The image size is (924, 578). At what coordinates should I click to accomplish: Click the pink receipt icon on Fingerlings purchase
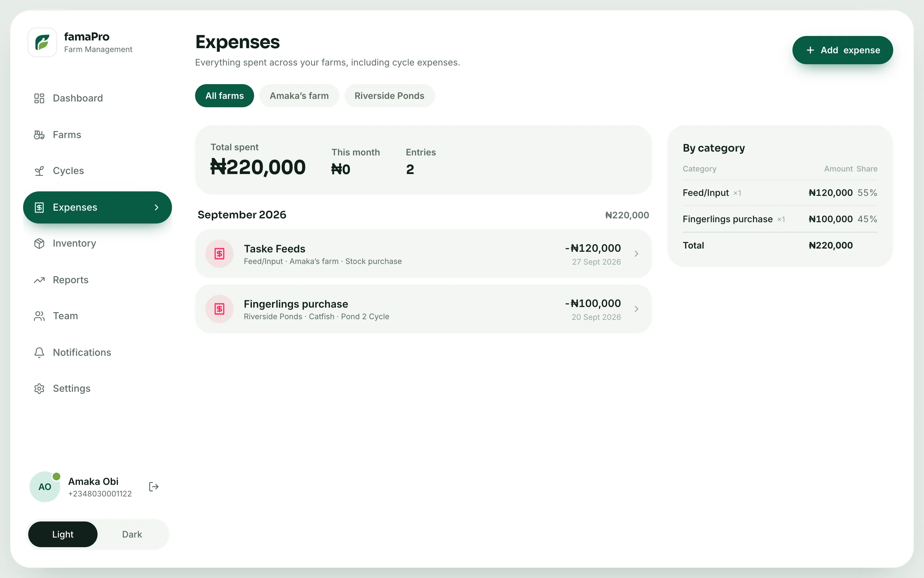(219, 309)
